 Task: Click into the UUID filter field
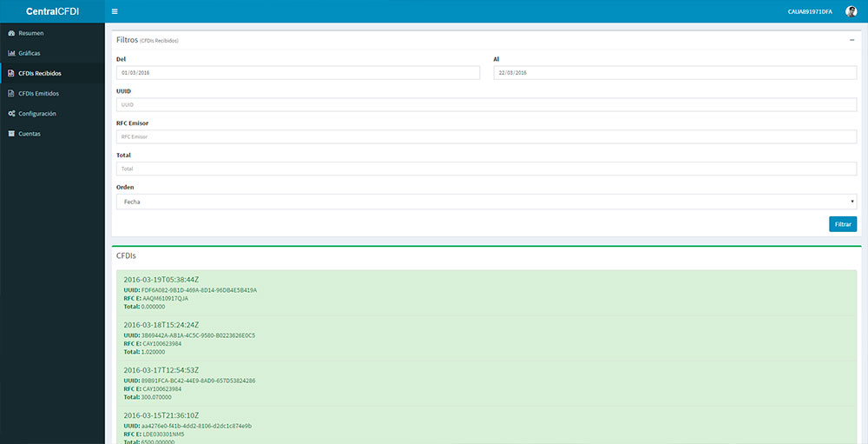487,105
